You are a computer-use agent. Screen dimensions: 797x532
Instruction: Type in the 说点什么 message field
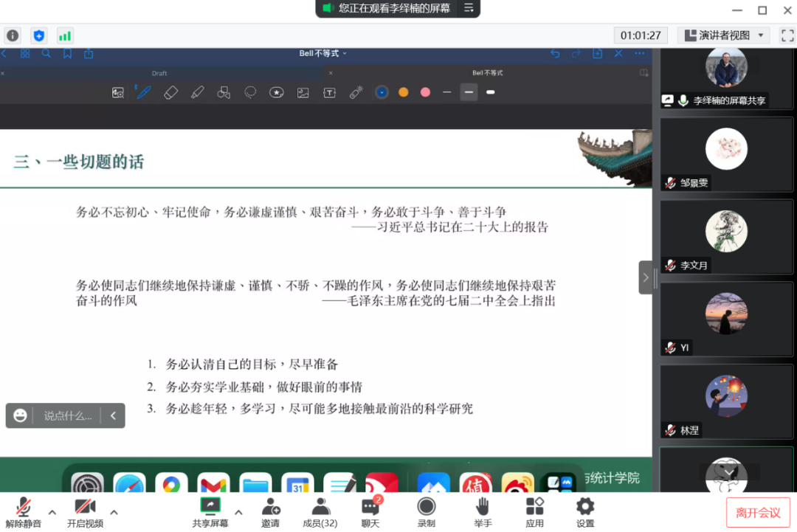68,415
